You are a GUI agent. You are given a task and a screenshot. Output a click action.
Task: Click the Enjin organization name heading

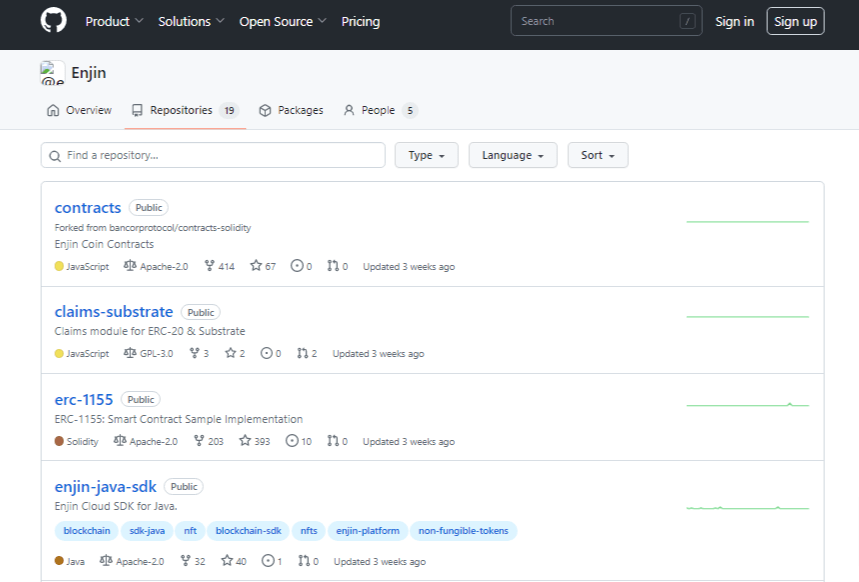coord(89,73)
